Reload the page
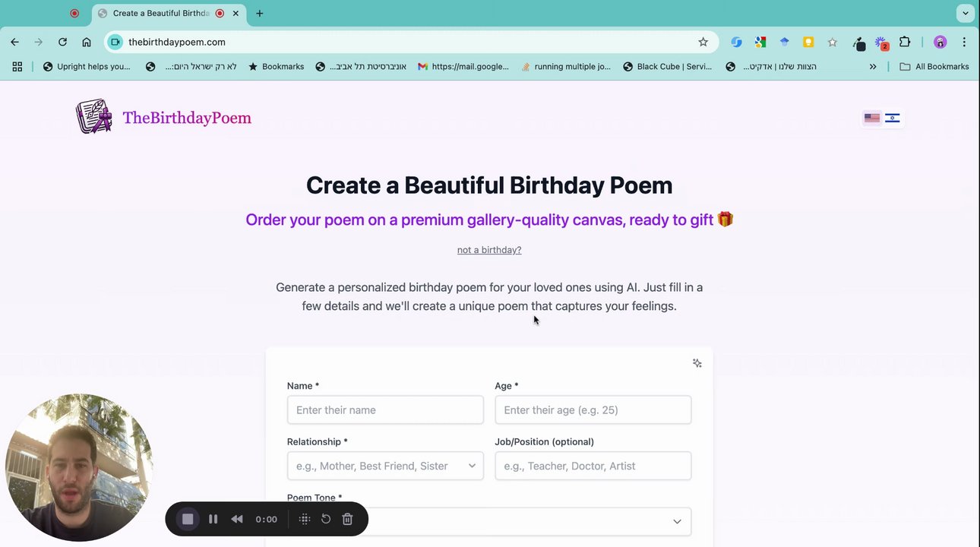The image size is (980, 547). click(62, 43)
